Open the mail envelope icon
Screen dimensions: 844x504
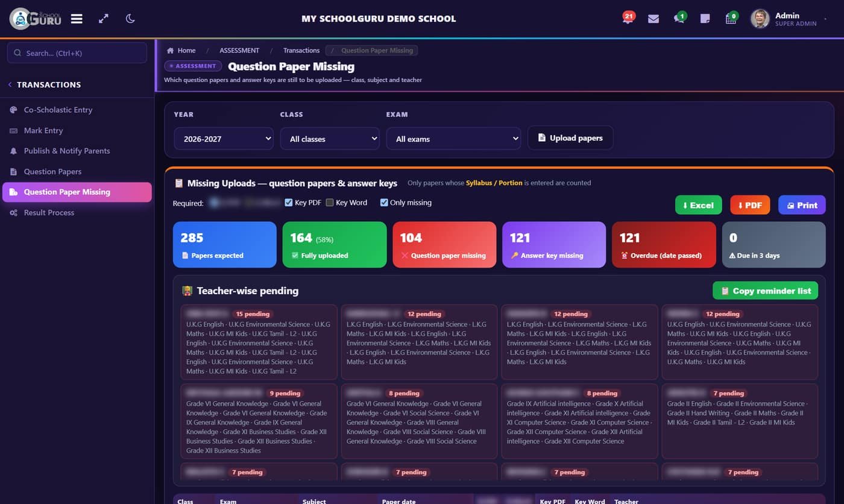[x=653, y=19]
